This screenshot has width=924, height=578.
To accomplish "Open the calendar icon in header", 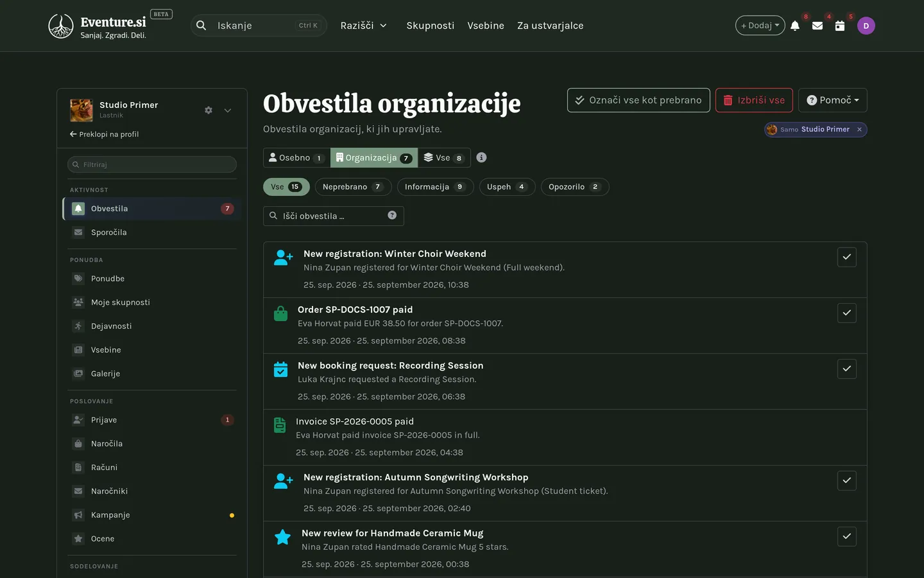I will 840,26.
